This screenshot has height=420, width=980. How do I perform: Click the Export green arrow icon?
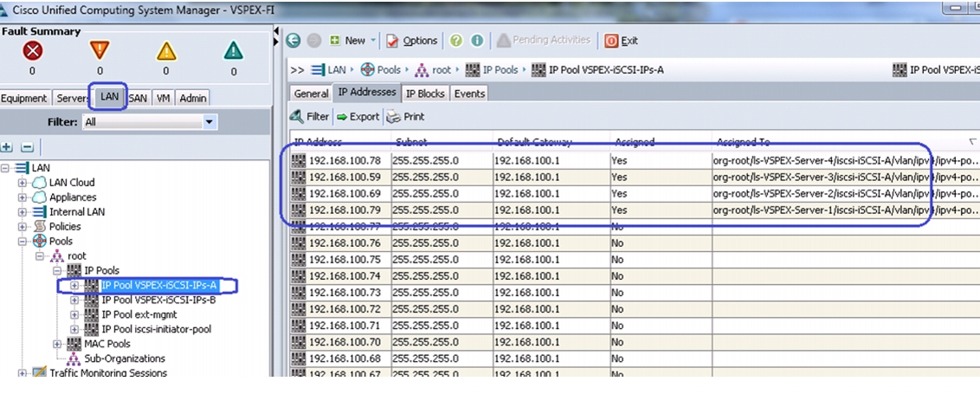[x=342, y=117]
